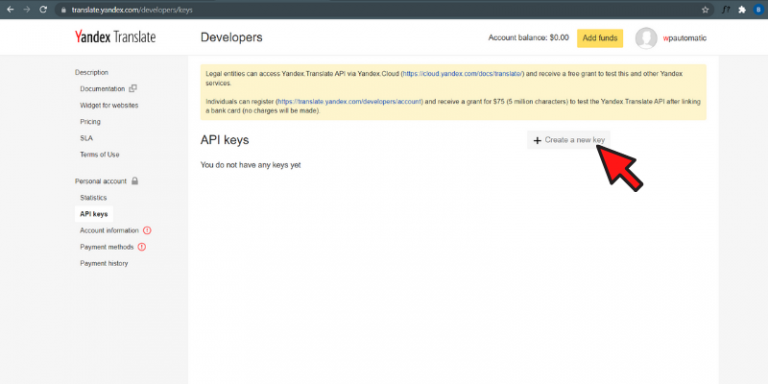This screenshot has height=384, width=768.
Task: Click the API keys main heading
Action: tap(225, 140)
